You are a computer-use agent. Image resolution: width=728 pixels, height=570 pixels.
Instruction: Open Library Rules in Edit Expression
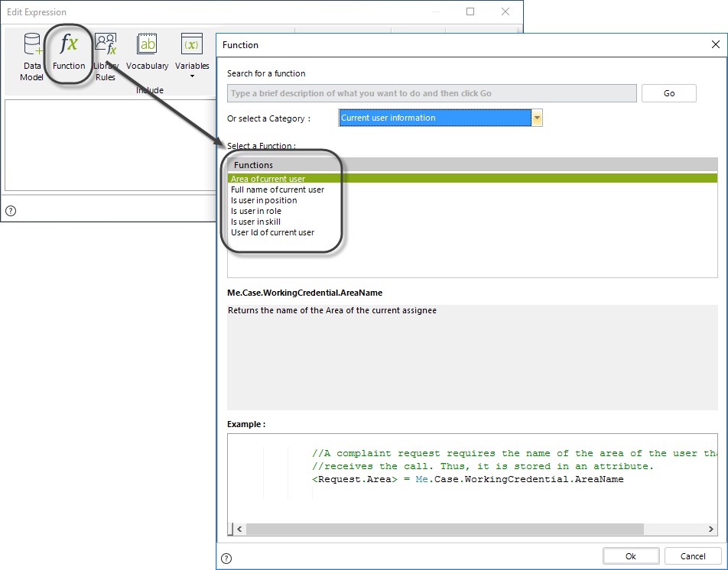(x=106, y=57)
